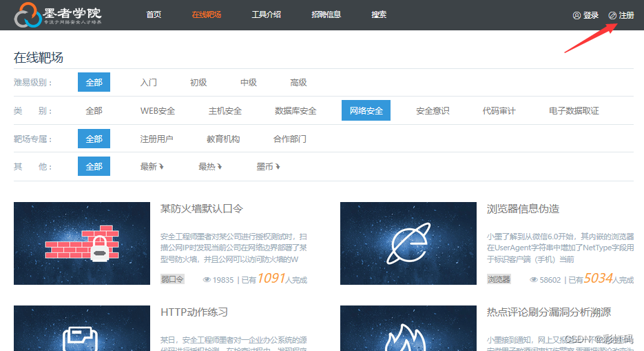Filter ranges by 合作部门
The image size is (644, 351).
pyautogui.click(x=289, y=139)
